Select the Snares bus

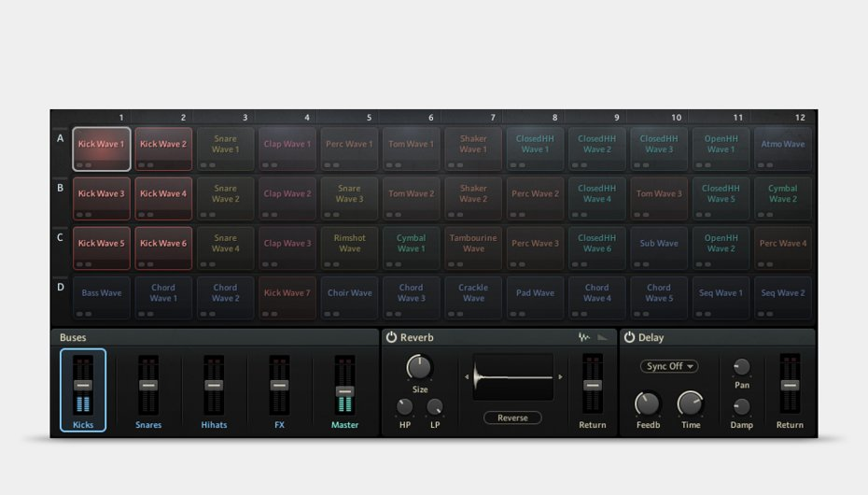click(x=148, y=390)
